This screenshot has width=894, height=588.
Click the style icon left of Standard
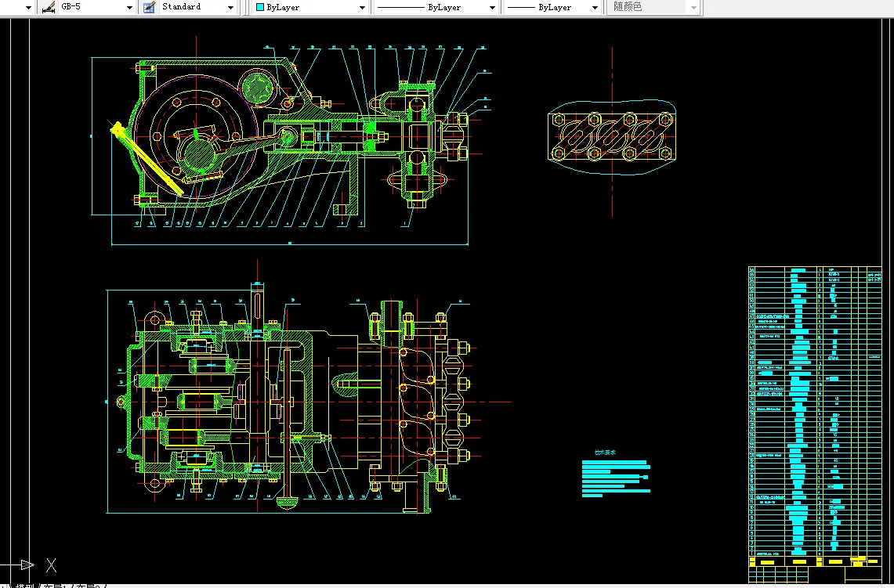[149, 7]
